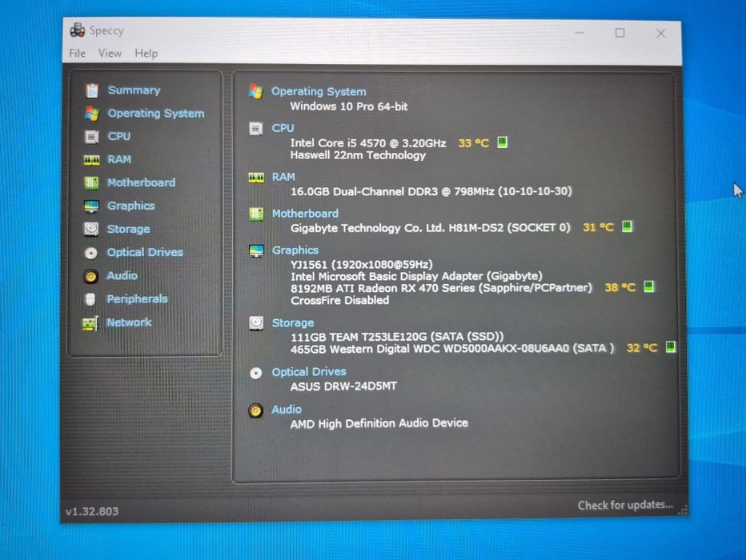746x560 pixels.
Task: Click the sidebar Audio speaker icon
Action: (91, 276)
